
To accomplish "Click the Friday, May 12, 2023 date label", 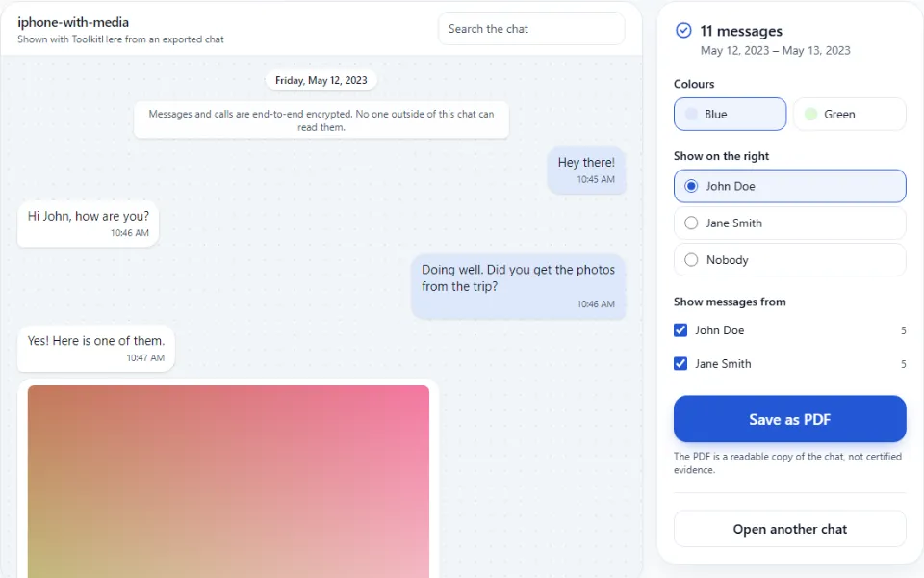I will [x=321, y=80].
